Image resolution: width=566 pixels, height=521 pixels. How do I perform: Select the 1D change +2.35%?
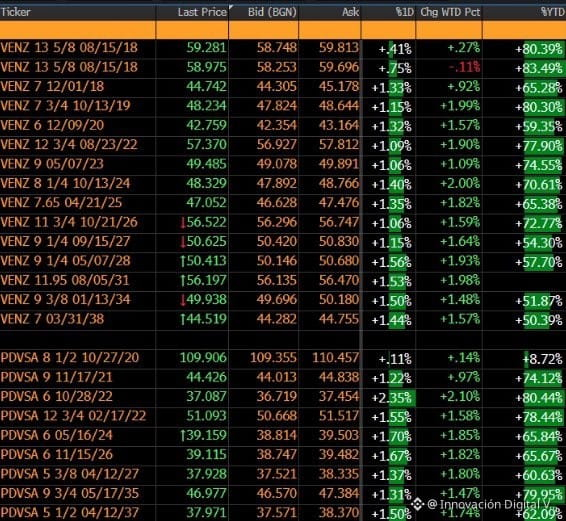tap(392, 398)
